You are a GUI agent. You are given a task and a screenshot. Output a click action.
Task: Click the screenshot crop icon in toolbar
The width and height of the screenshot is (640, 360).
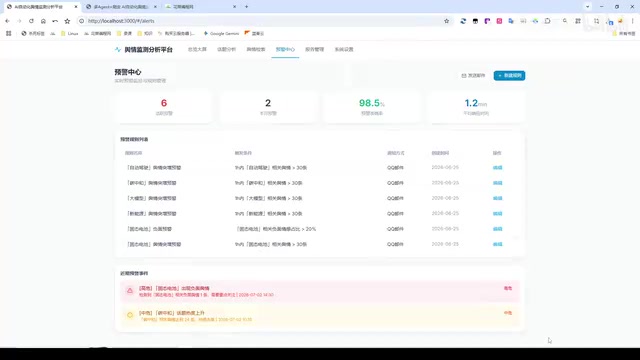tap(596, 21)
